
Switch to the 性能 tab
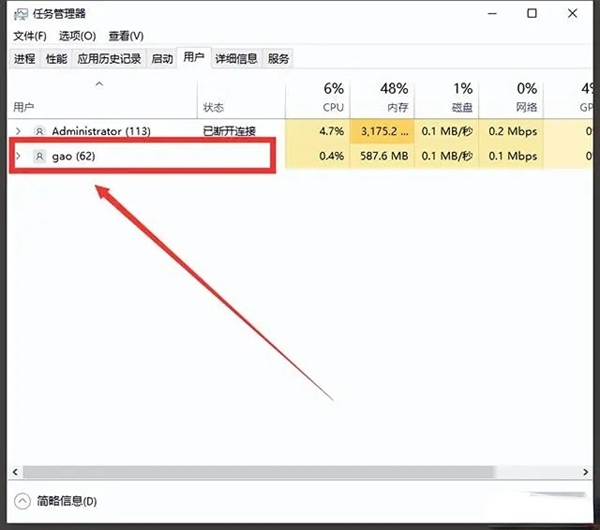56,59
